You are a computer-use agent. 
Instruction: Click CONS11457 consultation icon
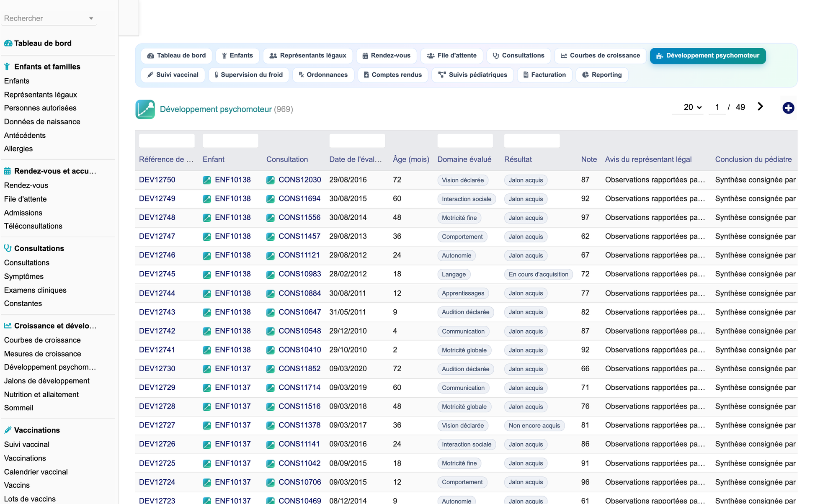[x=271, y=237]
